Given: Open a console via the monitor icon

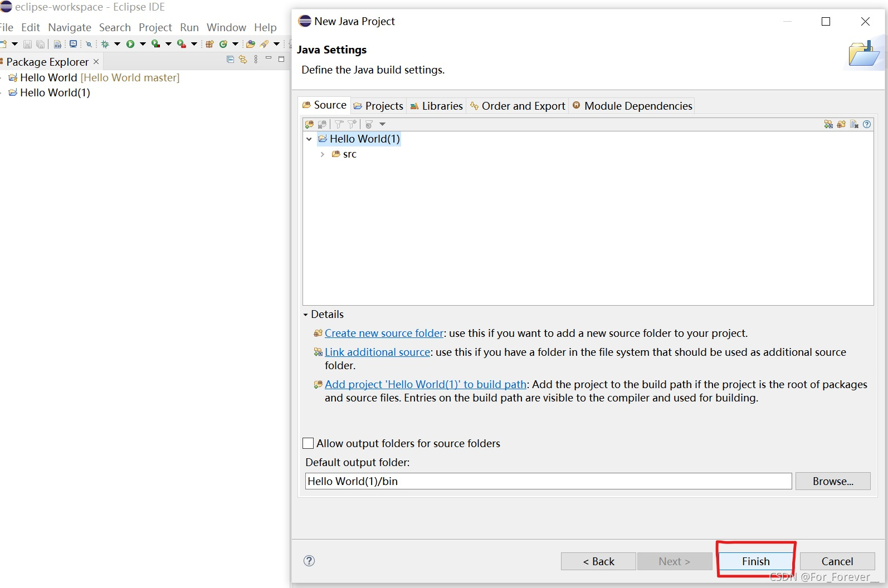Looking at the screenshot, I should point(73,43).
